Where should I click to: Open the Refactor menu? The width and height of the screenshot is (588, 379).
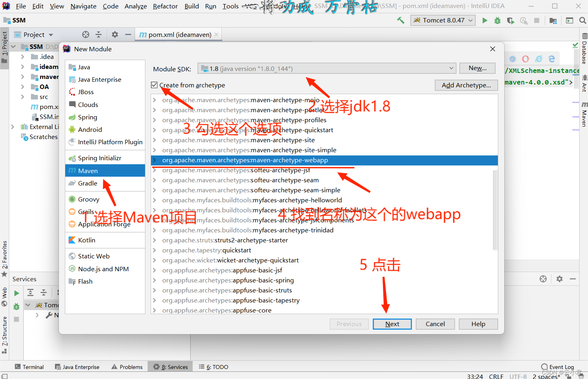tap(165, 6)
